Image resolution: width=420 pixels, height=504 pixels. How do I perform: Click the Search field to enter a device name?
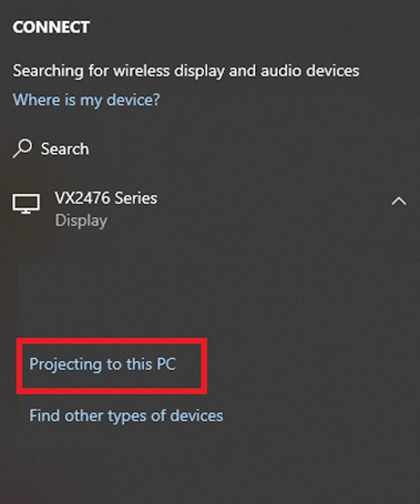pos(63,148)
